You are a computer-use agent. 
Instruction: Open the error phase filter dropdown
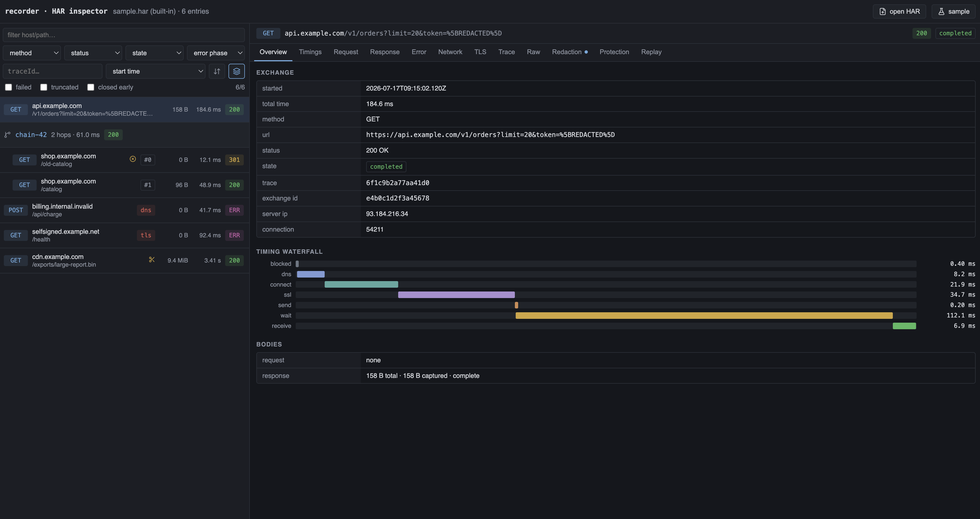216,53
